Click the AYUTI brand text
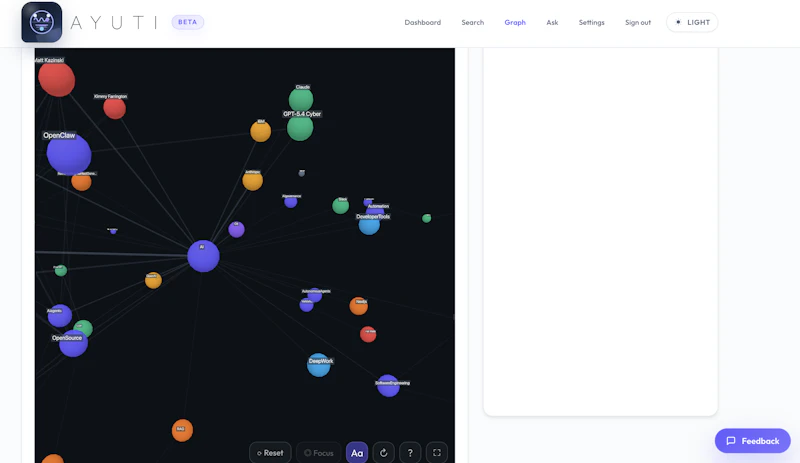 pyautogui.click(x=113, y=22)
